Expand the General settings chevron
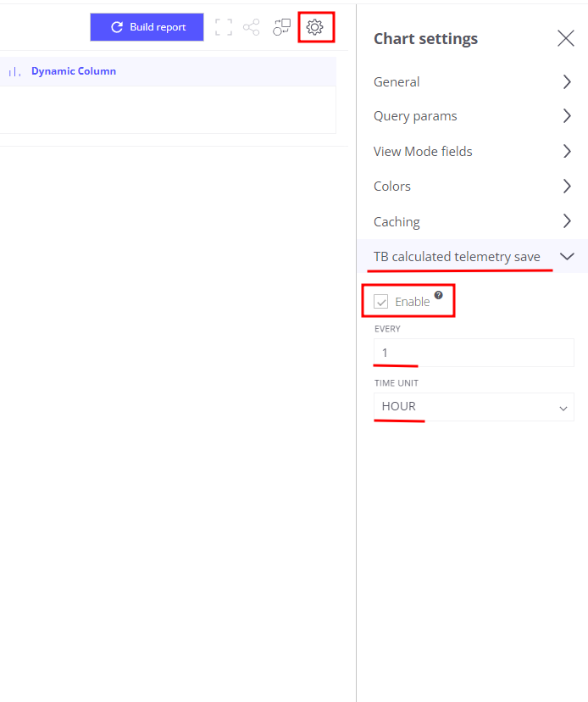This screenshot has width=588, height=702. 567,82
